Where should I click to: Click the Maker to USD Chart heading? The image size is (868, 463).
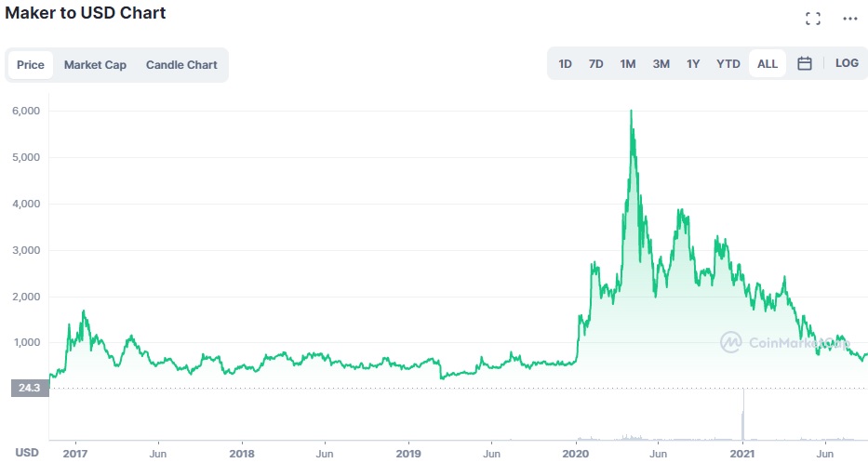click(86, 13)
